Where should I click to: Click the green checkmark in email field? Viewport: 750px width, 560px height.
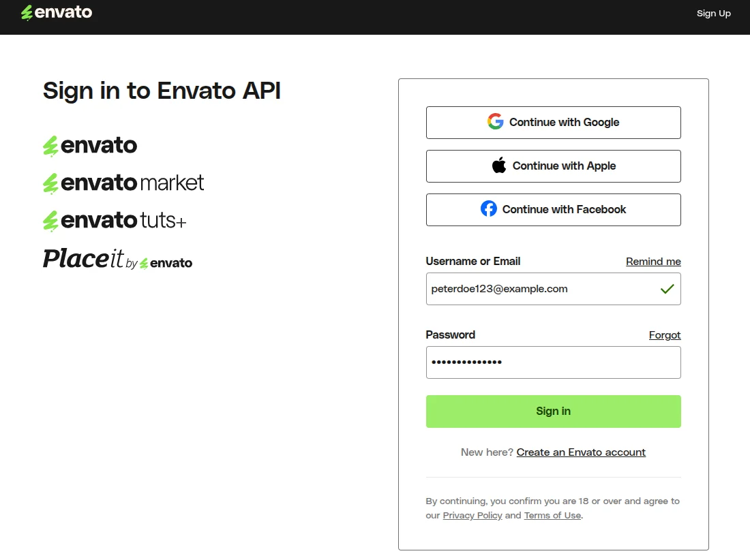click(667, 289)
